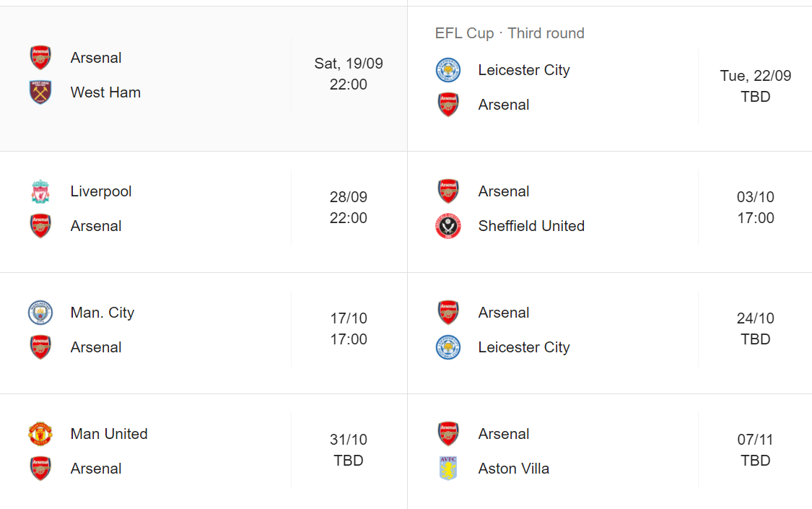Click the West Ham club crest
The width and height of the screenshot is (812, 509).
[x=40, y=92]
